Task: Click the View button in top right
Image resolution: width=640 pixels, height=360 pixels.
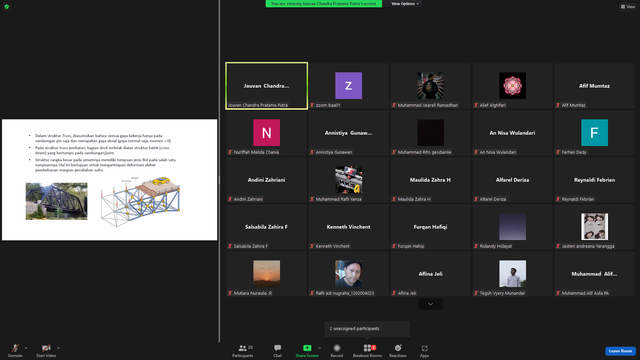Action: tap(628, 7)
